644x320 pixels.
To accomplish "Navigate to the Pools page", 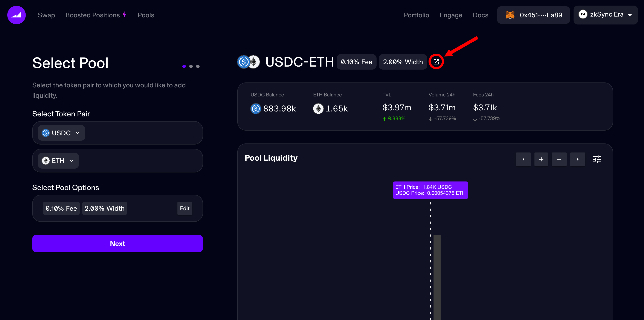I will click(x=146, y=15).
